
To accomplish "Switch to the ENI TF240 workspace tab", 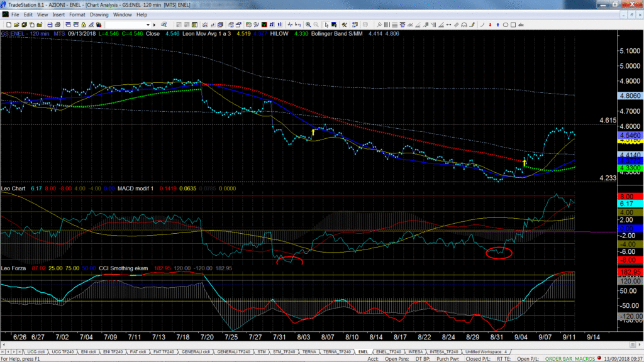I will 113,352.
